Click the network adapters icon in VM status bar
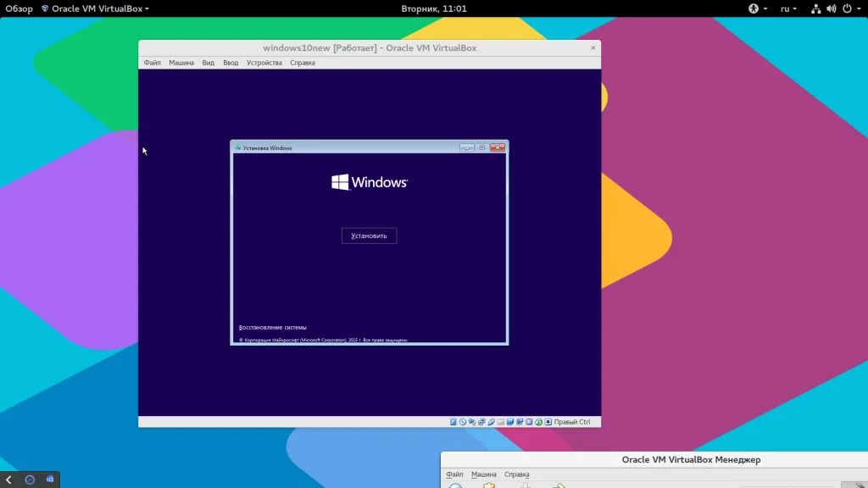 (481, 422)
